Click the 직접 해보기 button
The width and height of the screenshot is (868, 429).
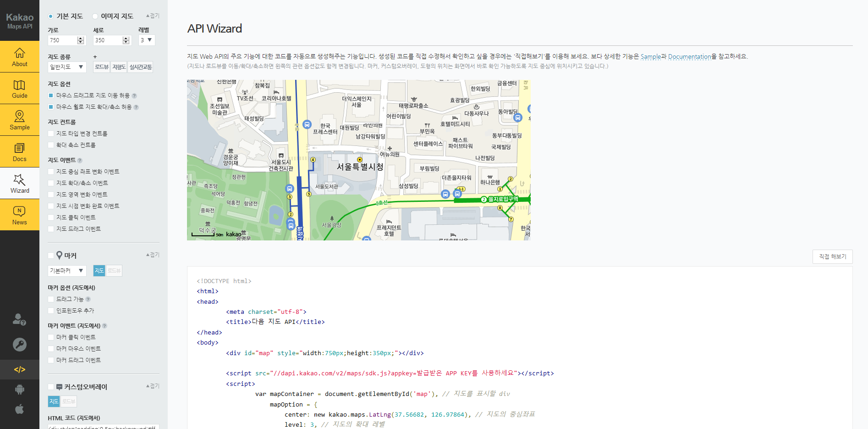[833, 256]
